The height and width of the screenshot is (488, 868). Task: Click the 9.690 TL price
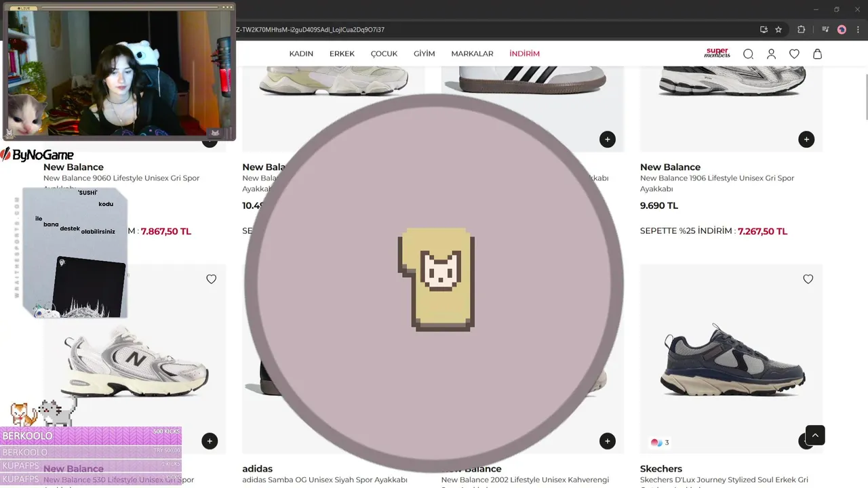(x=659, y=205)
